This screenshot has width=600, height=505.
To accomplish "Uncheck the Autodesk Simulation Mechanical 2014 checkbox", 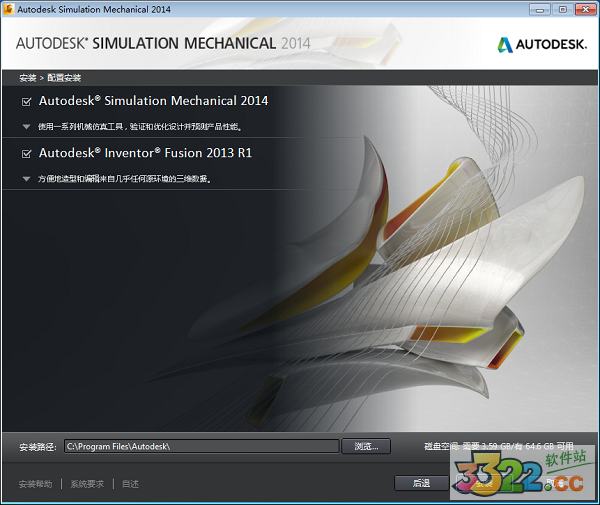I will pyautogui.click(x=26, y=102).
